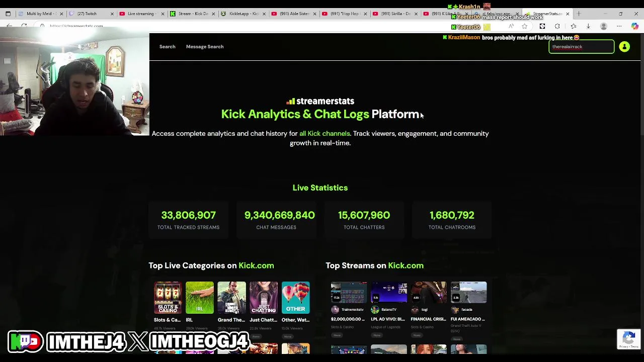
Task: Click the FINANCIAL CRISI... stream title
Action: [428, 319]
